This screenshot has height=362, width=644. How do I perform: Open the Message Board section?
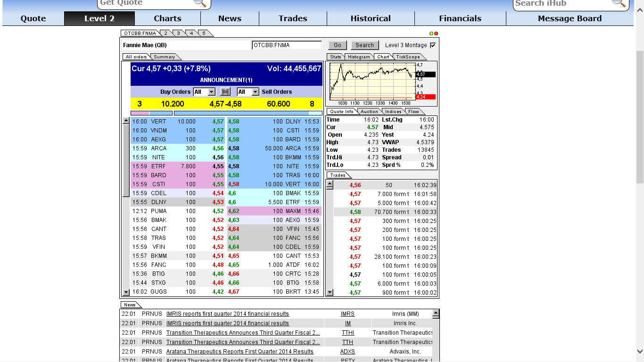click(x=570, y=18)
